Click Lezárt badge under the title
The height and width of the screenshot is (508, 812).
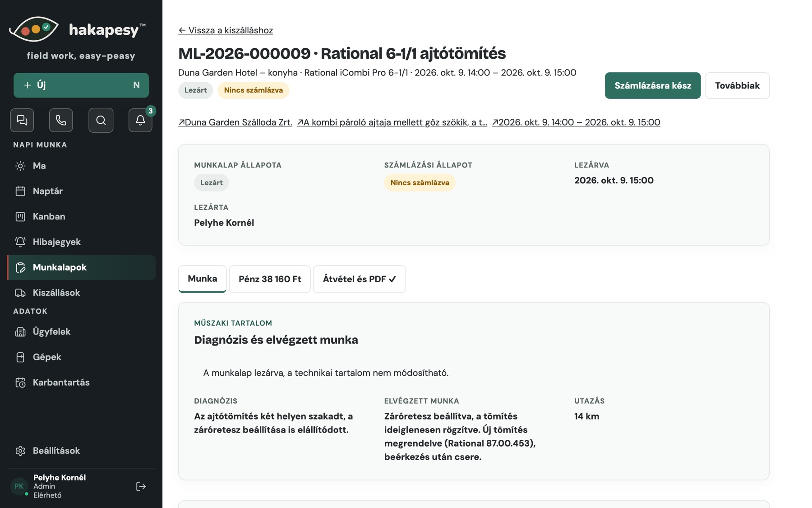pyautogui.click(x=195, y=90)
